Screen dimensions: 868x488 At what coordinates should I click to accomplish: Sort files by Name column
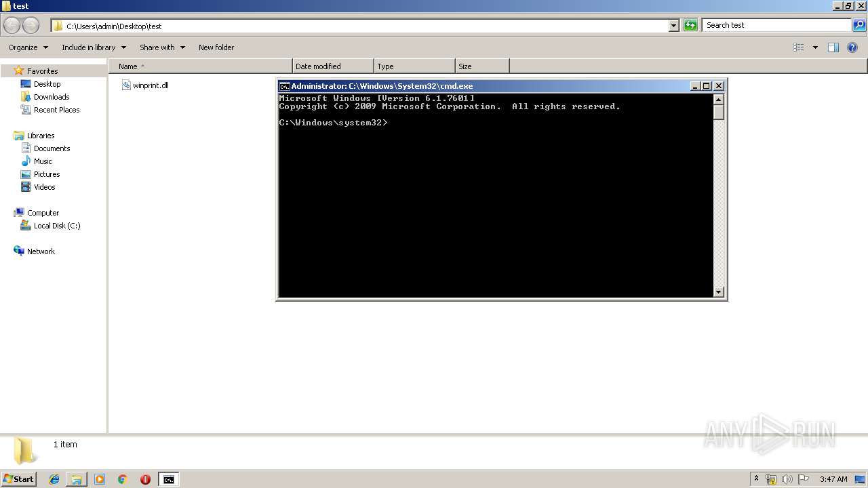(x=200, y=66)
